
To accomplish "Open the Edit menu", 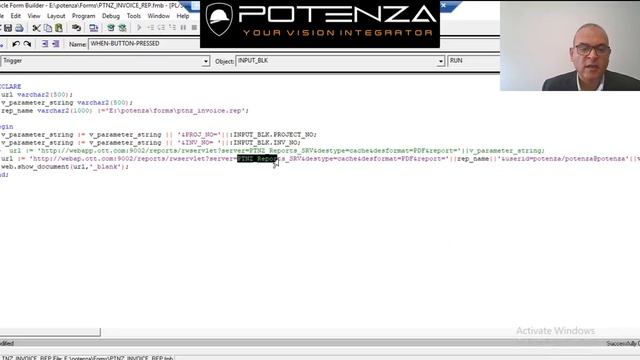I will (x=16, y=16).
